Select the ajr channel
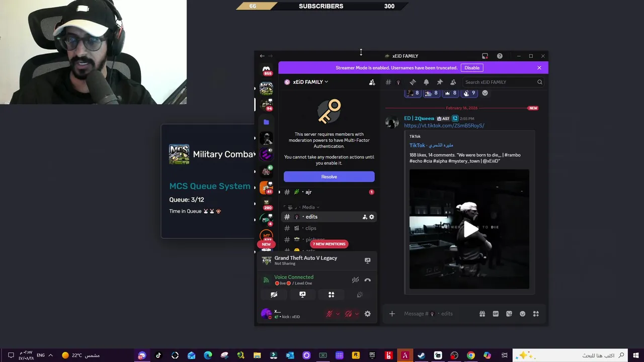The width and height of the screenshot is (644, 362). pyautogui.click(x=329, y=192)
